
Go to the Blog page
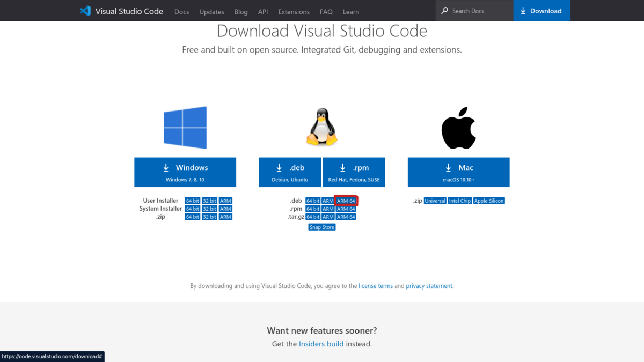click(x=241, y=12)
